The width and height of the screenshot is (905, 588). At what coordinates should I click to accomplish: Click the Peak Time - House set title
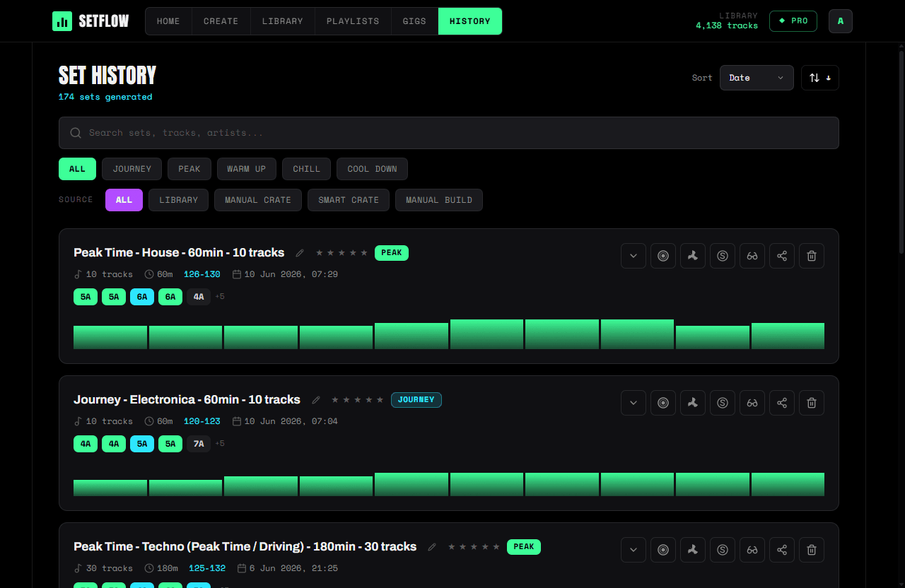pyautogui.click(x=179, y=253)
